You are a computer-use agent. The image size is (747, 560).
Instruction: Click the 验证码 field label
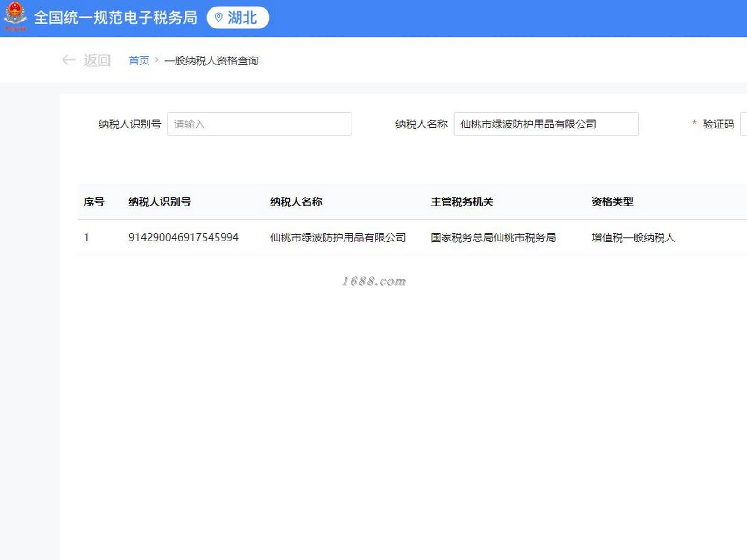tap(718, 124)
